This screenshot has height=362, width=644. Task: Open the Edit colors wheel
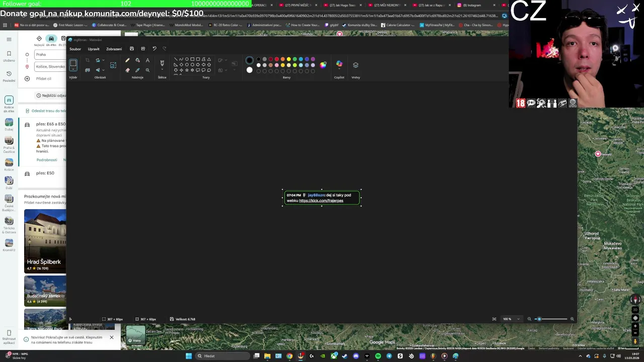point(323,65)
